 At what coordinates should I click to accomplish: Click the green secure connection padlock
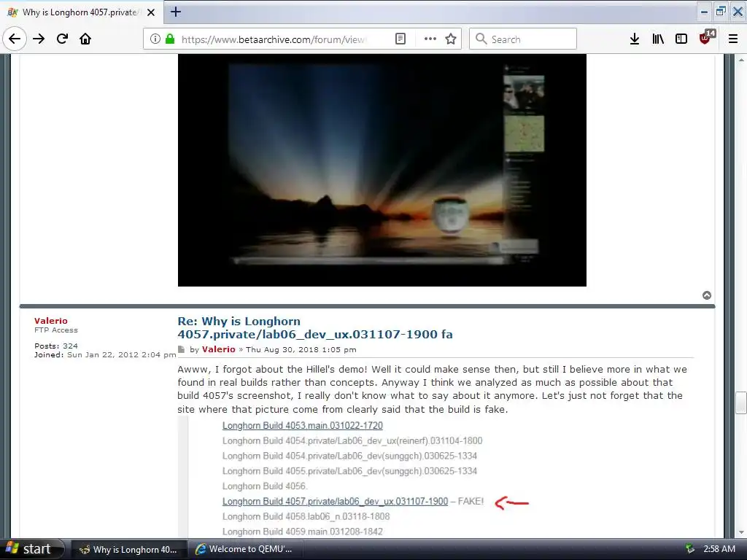point(169,39)
